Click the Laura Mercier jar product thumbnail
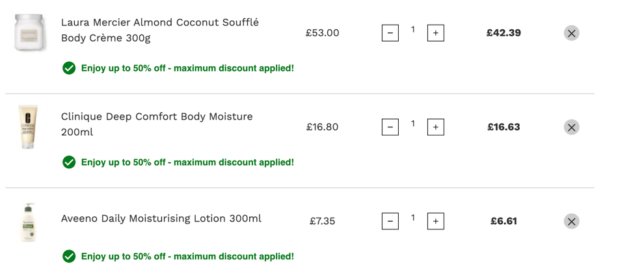The width and height of the screenshot is (644, 271). pos(29,33)
